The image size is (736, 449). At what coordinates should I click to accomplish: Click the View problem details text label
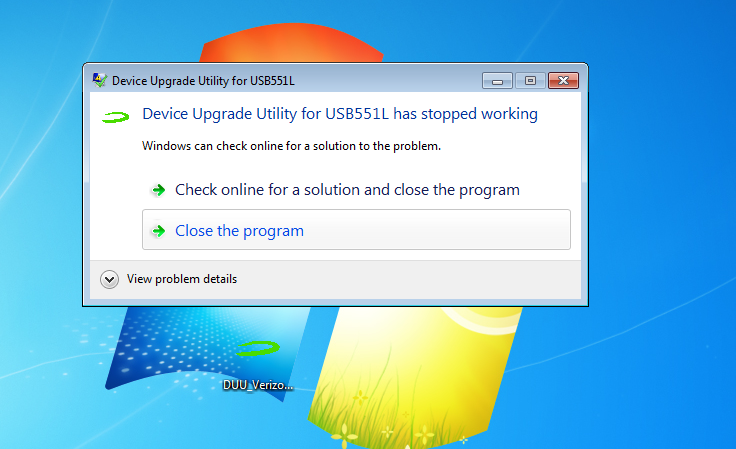coord(182,279)
